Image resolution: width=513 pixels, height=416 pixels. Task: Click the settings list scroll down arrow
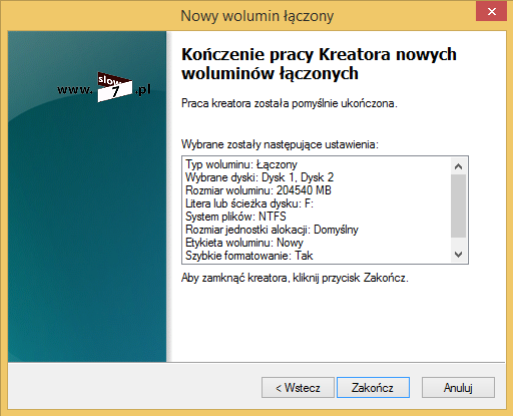(459, 255)
